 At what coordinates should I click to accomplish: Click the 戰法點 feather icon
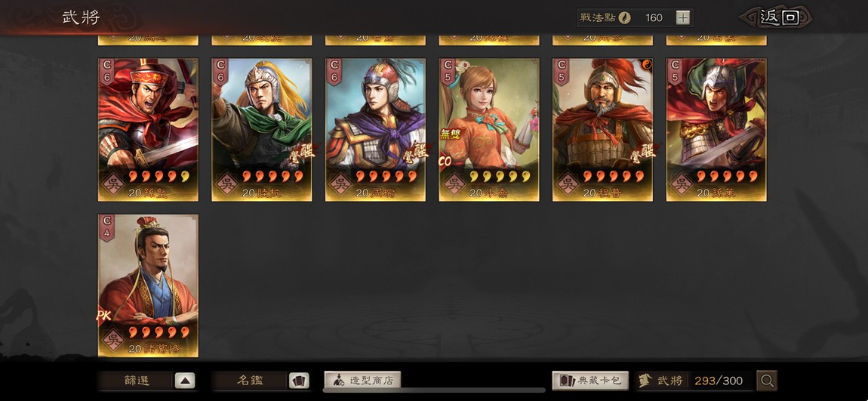pos(624,17)
